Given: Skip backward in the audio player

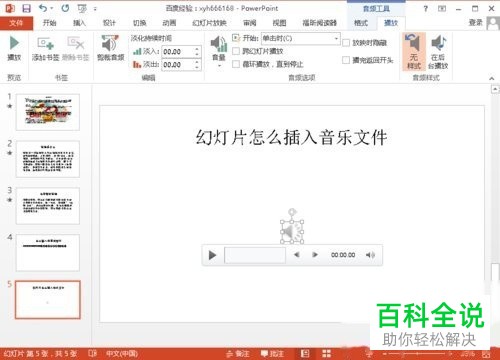Looking at the screenshot, I should 296,255.
